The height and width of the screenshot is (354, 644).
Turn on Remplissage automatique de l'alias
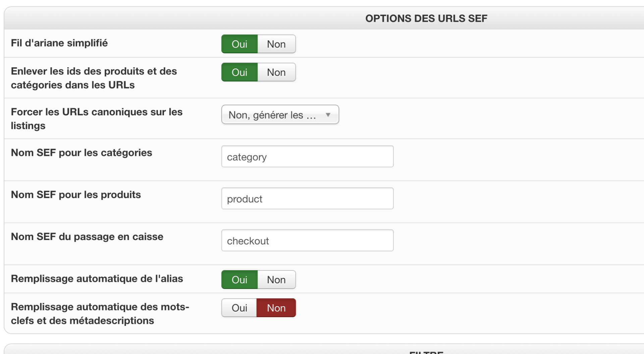239,280
